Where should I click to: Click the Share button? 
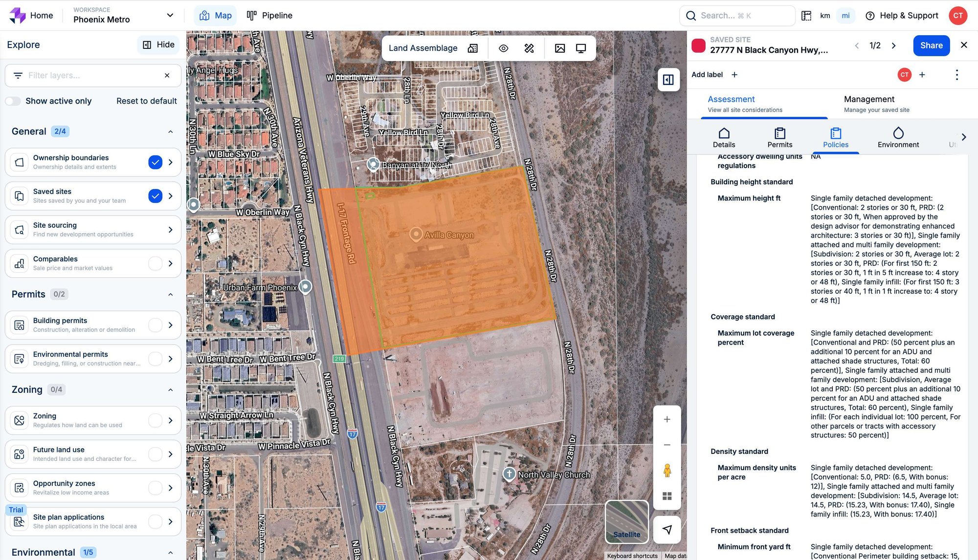pyautogui.click(x=931, y=45)
